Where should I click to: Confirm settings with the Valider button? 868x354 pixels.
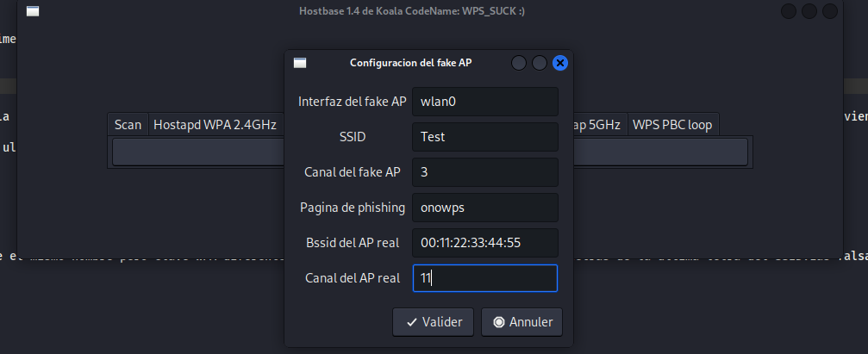(x=434, y=322)
